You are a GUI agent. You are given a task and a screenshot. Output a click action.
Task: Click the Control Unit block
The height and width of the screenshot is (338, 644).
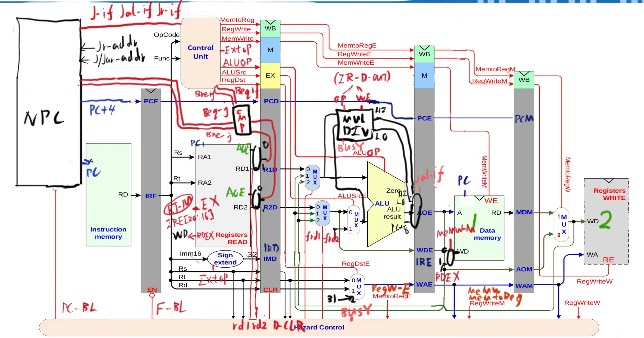[x=201, y=52]
